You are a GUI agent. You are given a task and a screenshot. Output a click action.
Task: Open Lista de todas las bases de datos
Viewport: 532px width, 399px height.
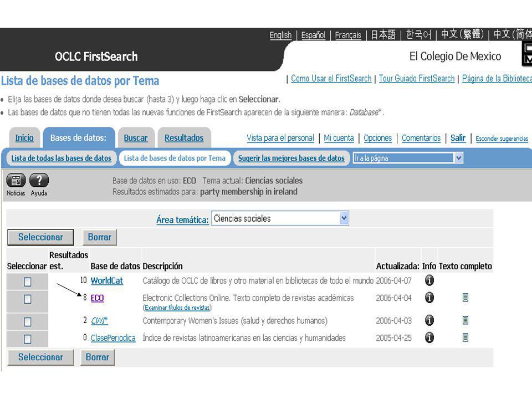62,158
